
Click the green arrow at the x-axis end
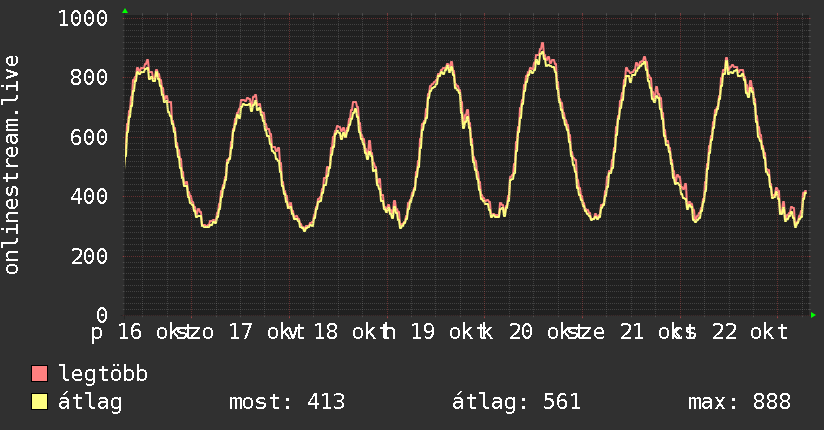click(813, 315)
